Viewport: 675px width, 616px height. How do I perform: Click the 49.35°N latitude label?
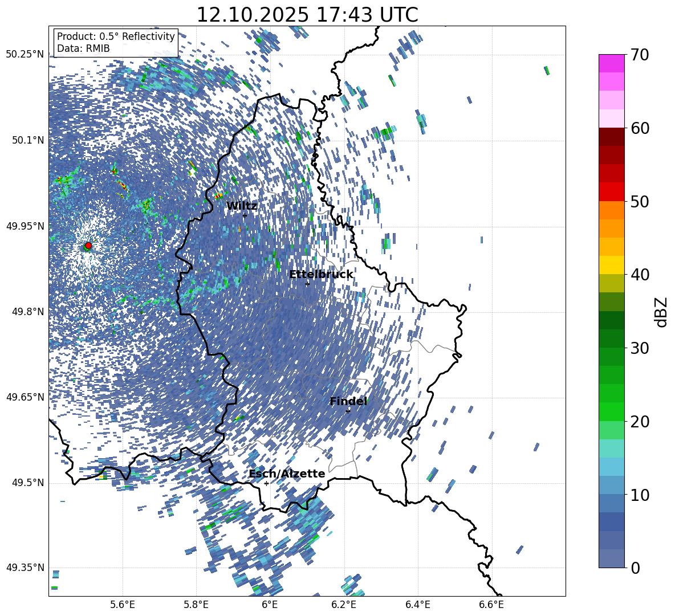coord(25,568)
